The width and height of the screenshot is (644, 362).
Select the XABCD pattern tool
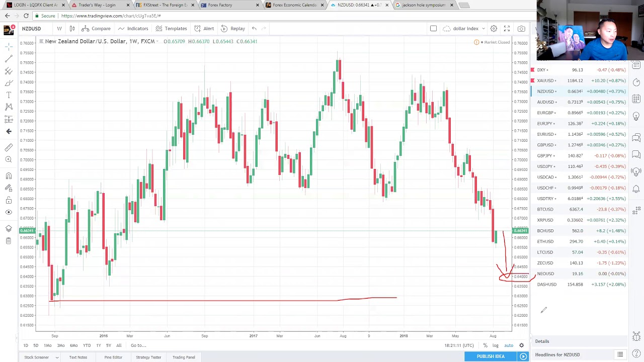[9, 107]
